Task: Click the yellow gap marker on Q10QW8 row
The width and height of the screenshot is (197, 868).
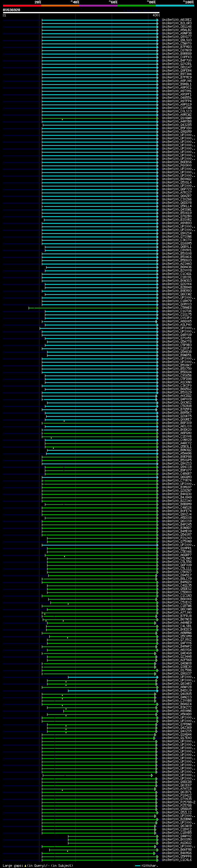Action: (x=62, y=119)
